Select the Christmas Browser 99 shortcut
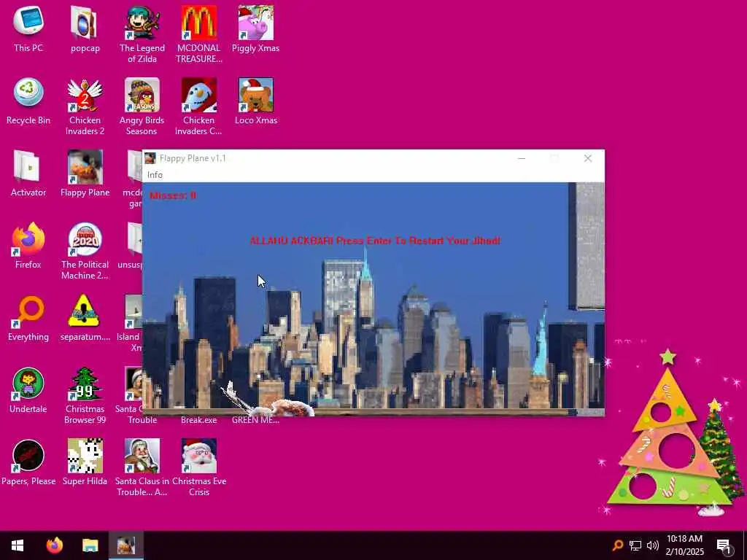 (x=85, y=396)
